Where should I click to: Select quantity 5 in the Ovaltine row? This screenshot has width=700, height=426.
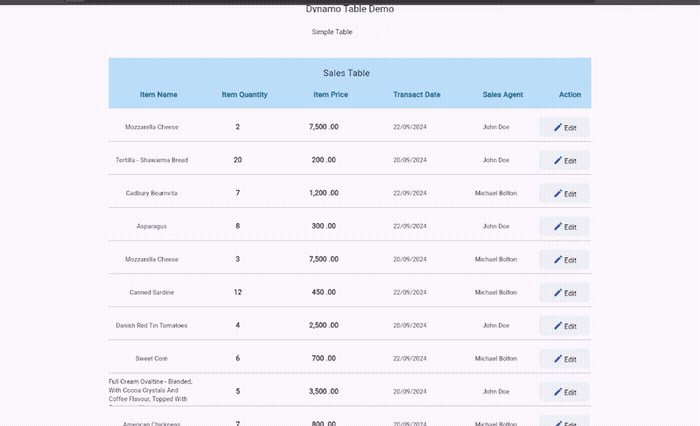pyautogui.click(x=238, y=391)
